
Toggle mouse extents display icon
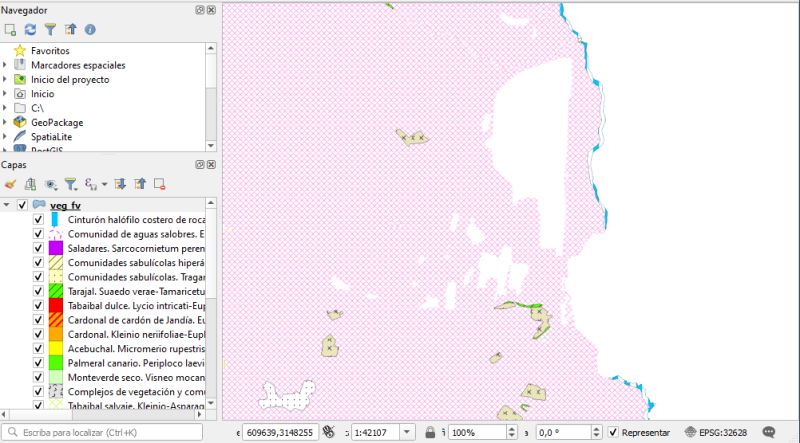click(329, 432)
